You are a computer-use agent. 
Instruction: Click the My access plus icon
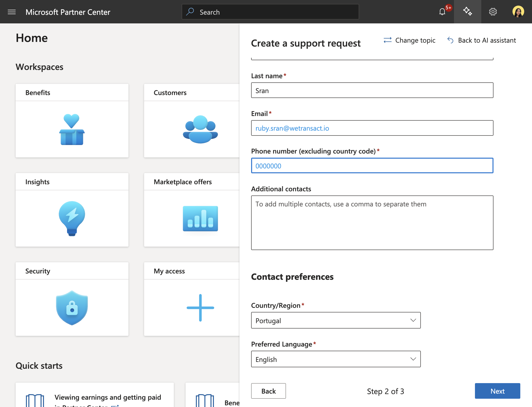pos(200,308)
